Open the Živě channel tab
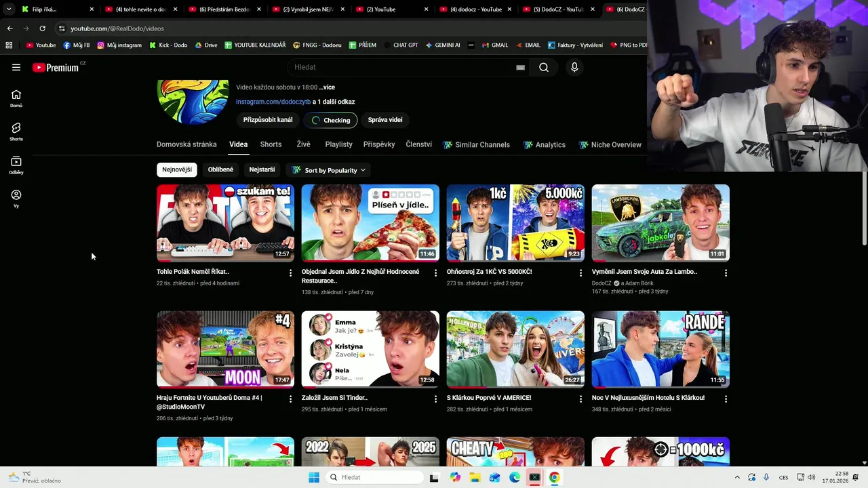Screen dimensions: 868x488 tap(303, 144)
